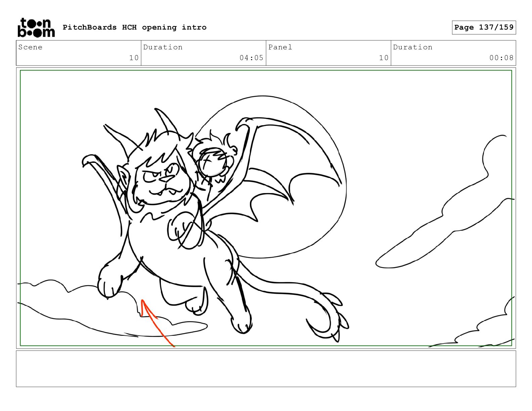Click the empty notes box below the panel
The width and height of the screenshot is (532, 411).
(266, 369)
